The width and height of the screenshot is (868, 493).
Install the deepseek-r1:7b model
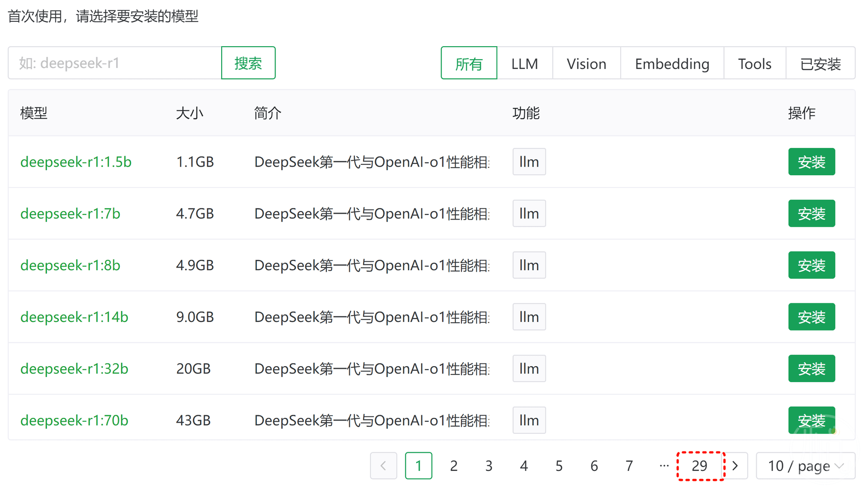(x=811, y=213)
